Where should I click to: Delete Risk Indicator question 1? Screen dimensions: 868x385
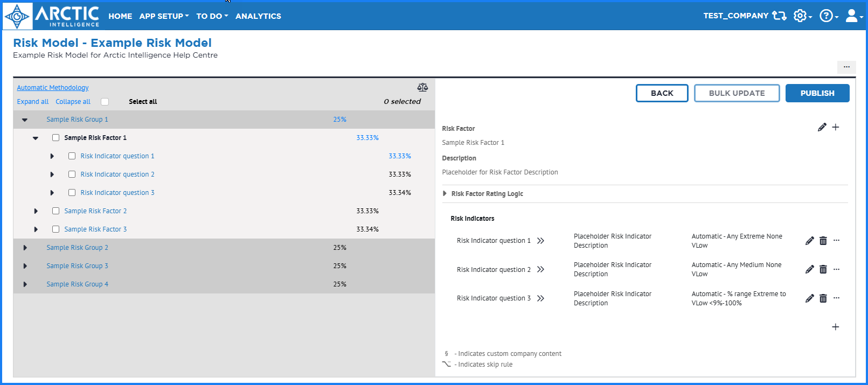[823, 241]
